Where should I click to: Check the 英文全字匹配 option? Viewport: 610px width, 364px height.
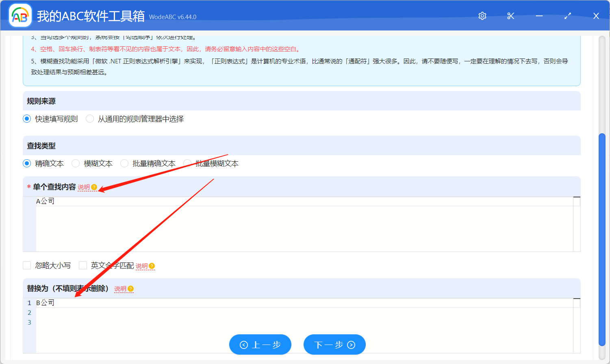click(83, 265)
